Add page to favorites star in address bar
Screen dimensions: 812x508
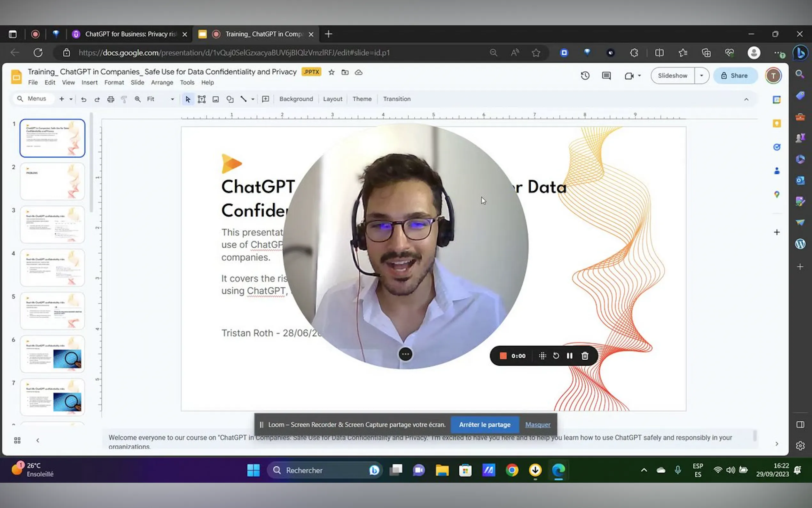coord(536,53)
